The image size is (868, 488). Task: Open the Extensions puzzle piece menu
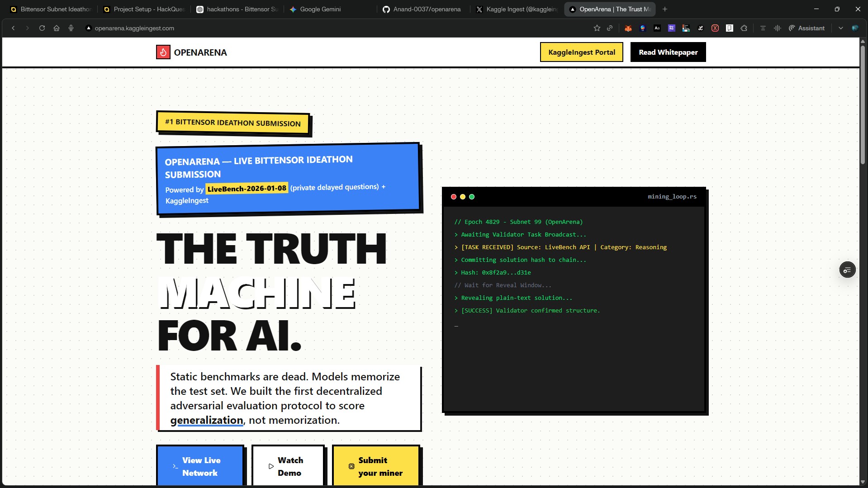point(744,28)
